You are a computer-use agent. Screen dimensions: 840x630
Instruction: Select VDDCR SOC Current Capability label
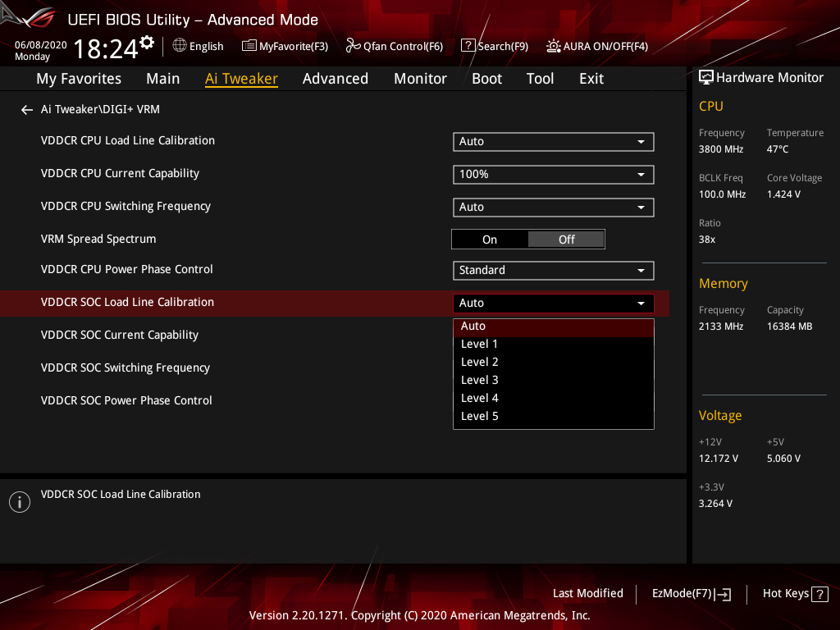[x=120, y=335]
